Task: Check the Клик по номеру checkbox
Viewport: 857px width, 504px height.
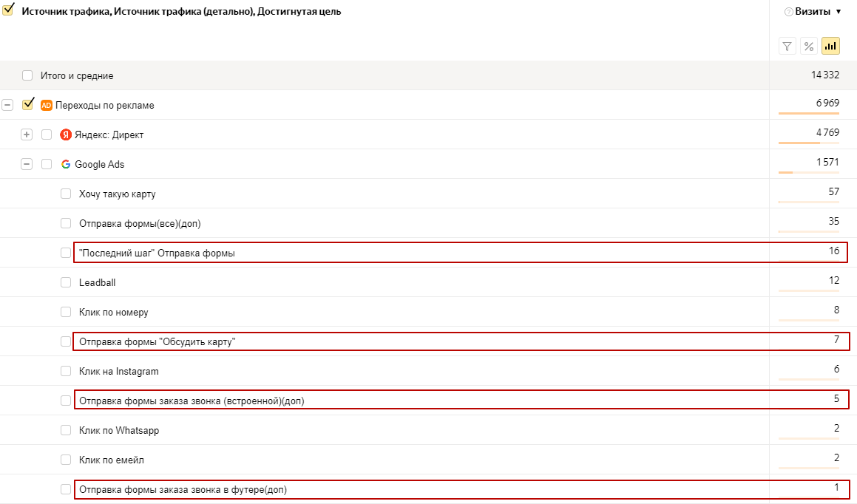Action: 66,312
